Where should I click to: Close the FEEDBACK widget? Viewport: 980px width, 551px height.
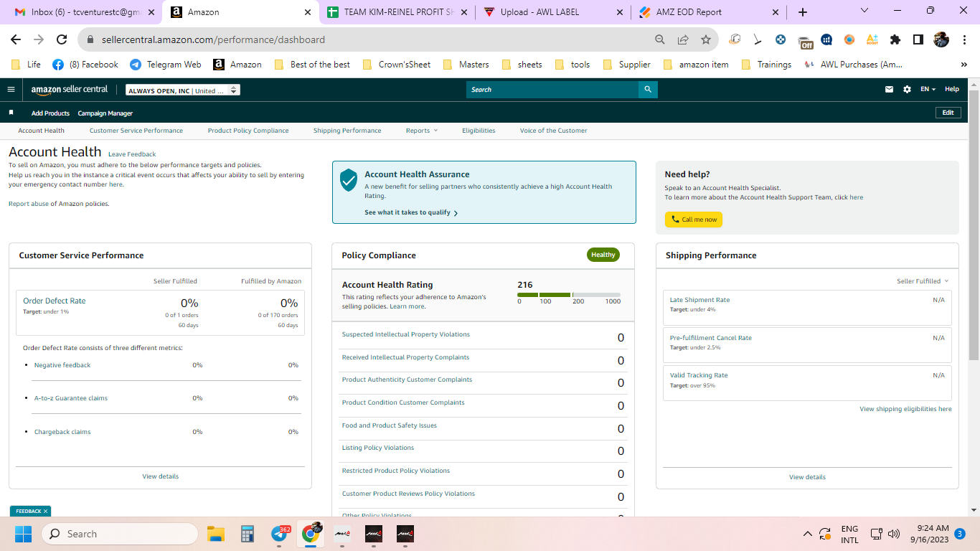(45, 512)
